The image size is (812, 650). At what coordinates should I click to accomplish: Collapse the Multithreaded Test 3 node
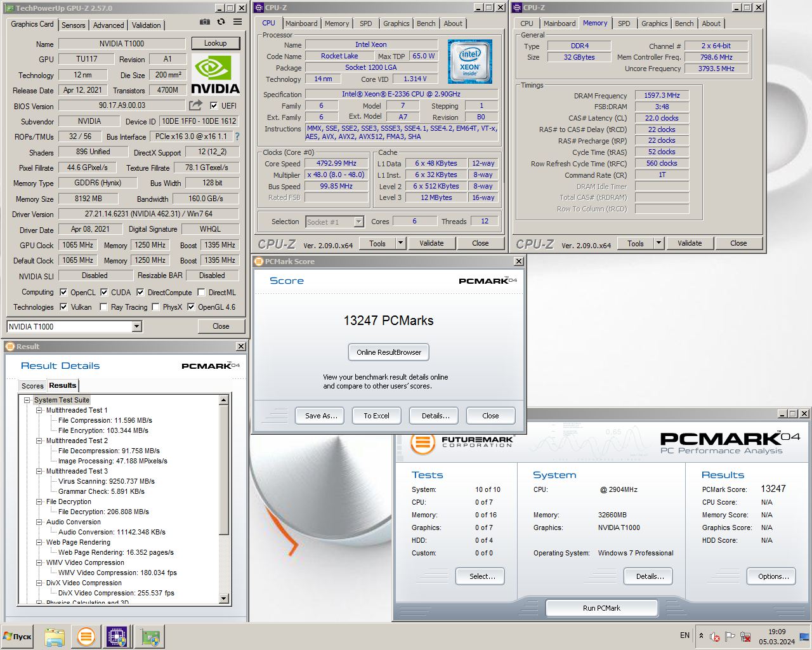39,471
